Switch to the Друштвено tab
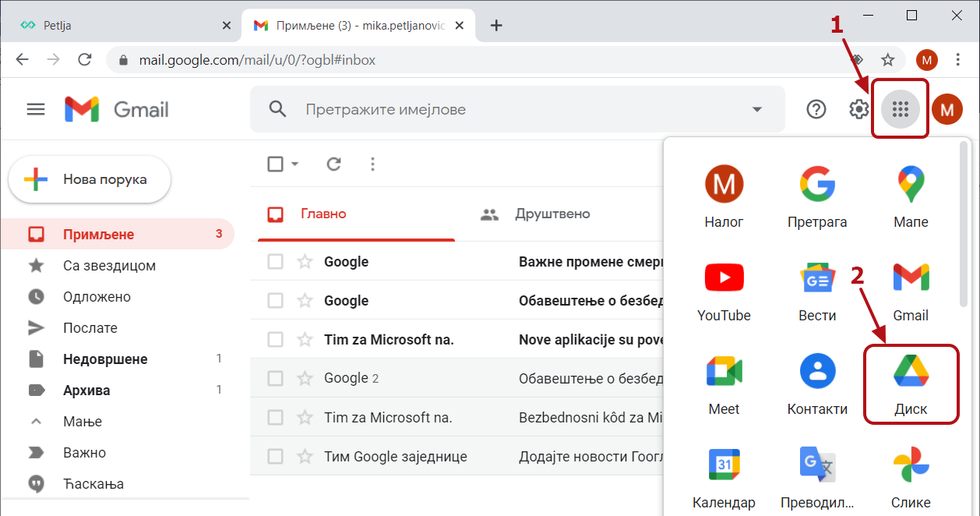The width and height of the screenshot is (980, 516). [x=552, y=214]
